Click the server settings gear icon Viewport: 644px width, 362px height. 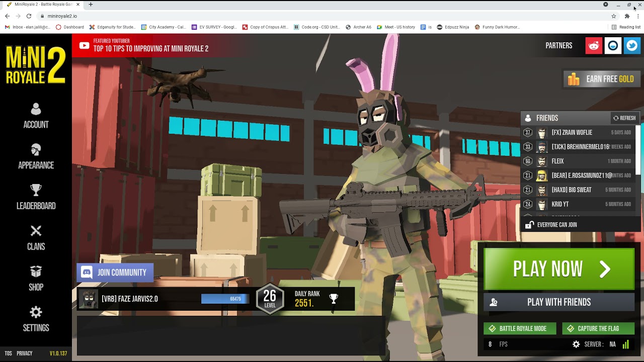(x=576, y=344)
